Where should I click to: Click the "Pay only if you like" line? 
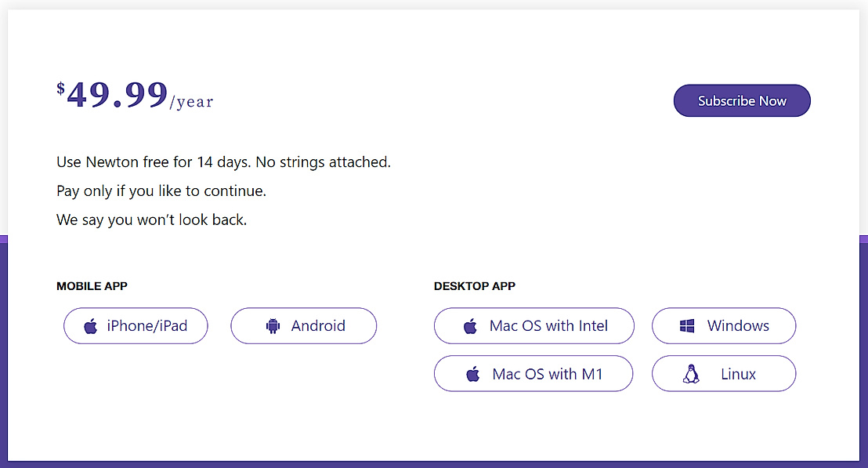tap(161, 191)
